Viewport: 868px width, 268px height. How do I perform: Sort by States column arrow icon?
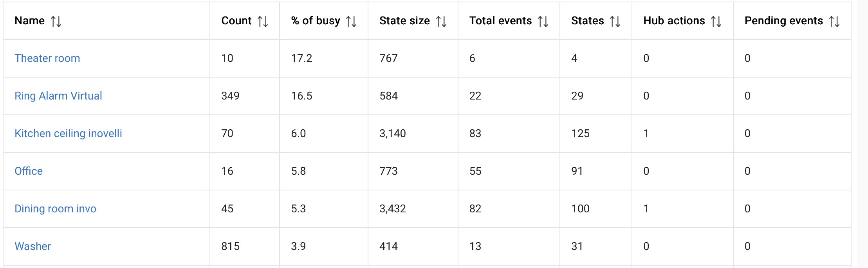615,21
